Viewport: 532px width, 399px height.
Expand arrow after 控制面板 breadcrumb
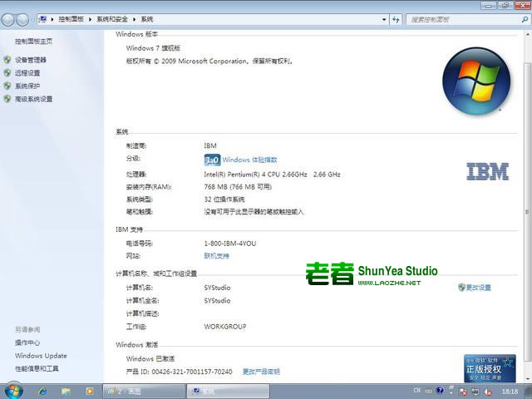(x=91, y=19)
